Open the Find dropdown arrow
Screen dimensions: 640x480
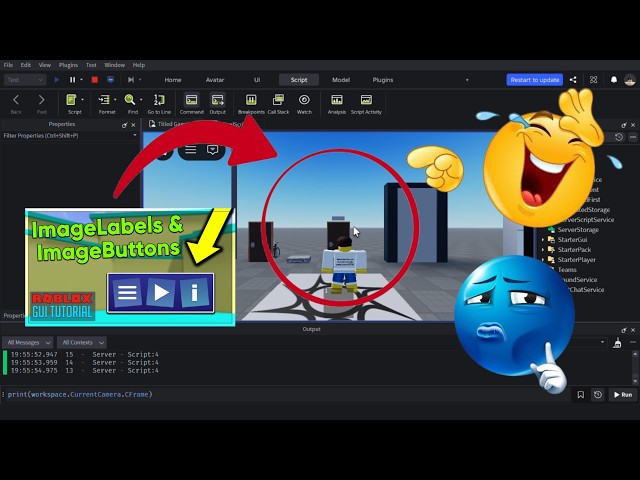point(141,100)
